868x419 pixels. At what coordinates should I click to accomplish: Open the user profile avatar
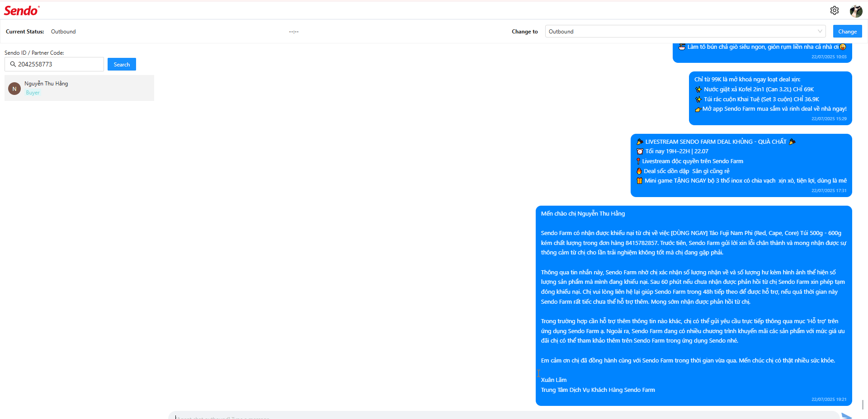856,11
